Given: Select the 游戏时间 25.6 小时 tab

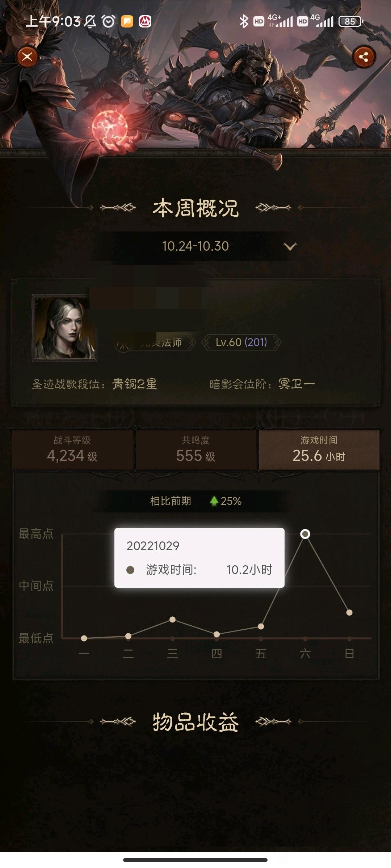Looking at the screenshot, I should [319, 450].
